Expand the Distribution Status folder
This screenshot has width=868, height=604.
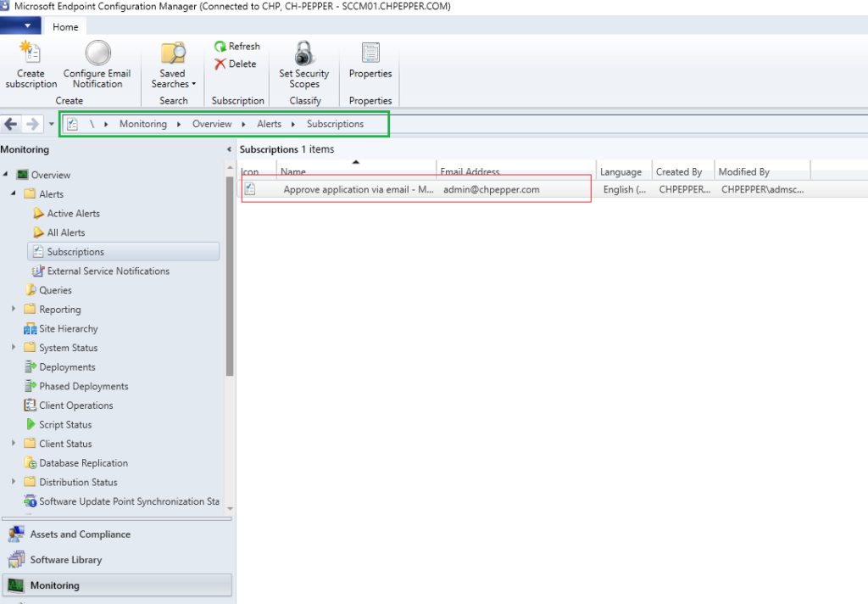14,482
